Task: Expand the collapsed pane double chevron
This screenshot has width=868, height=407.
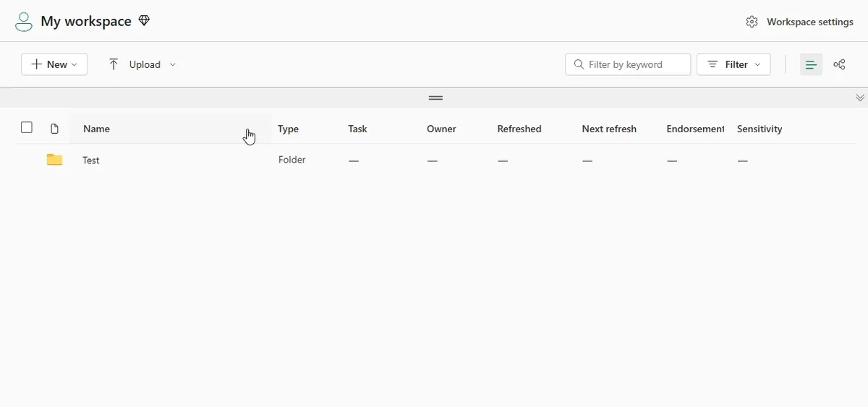Action: (859, 98)
